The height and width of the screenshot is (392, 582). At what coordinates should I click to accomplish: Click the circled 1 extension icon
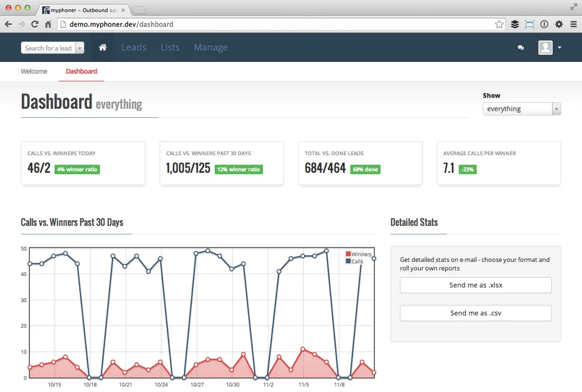pyautogui.click(x=544, y=24)
